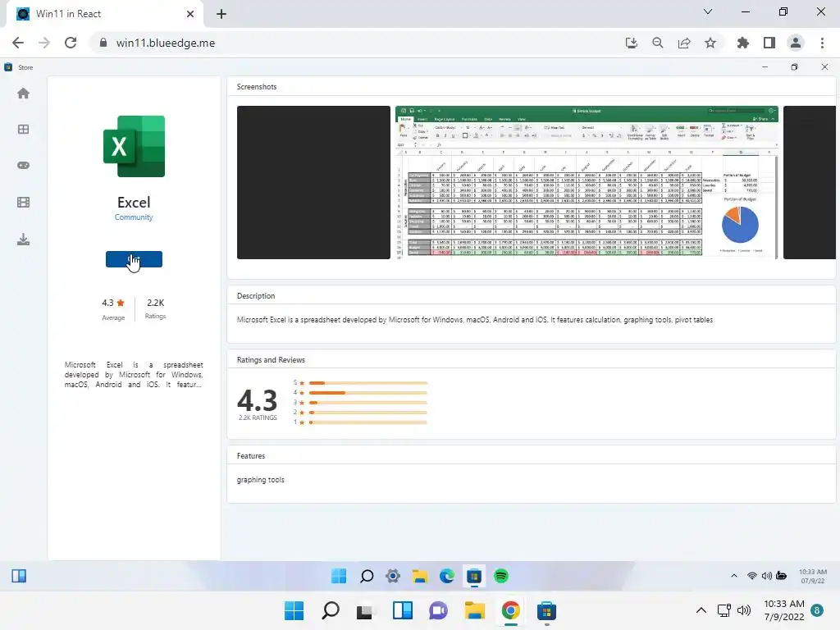Share this page from Chrome toolbar

(x=684, y=43)
